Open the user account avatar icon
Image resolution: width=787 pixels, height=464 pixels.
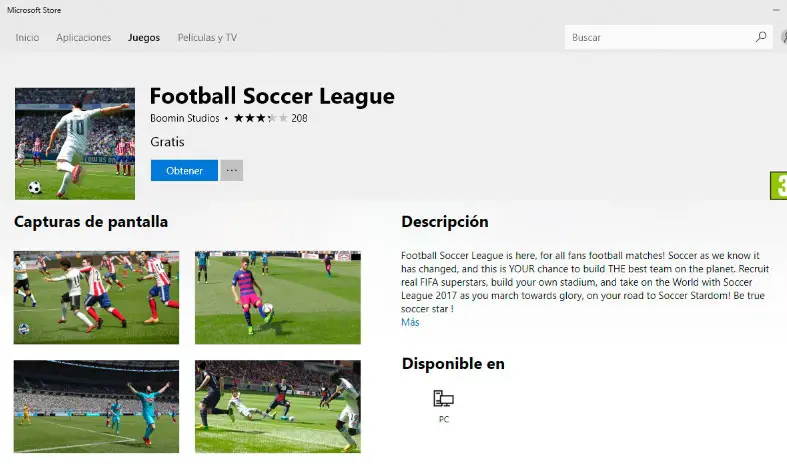[x=784, y=37]
